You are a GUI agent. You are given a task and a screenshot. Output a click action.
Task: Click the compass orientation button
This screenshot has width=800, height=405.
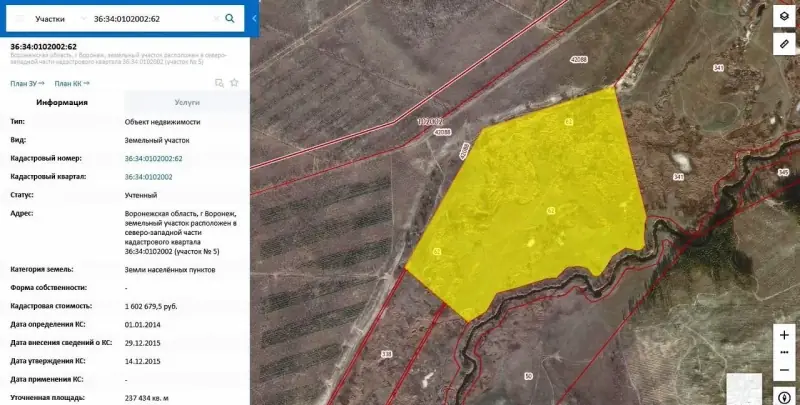point(784,396)
